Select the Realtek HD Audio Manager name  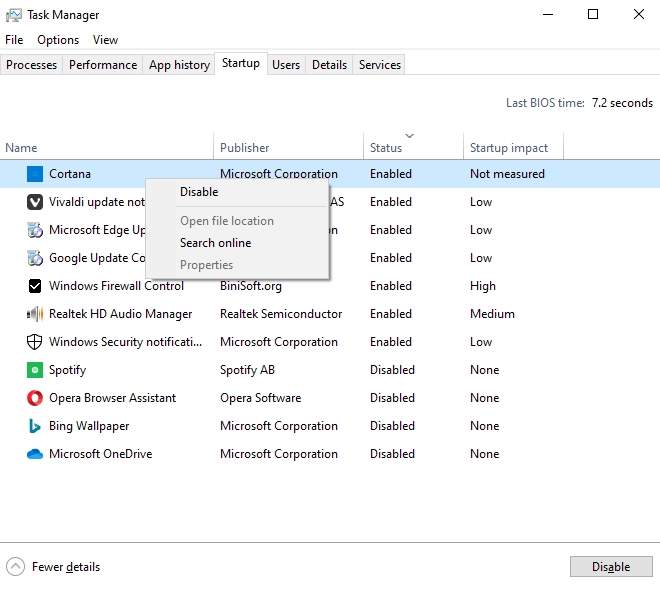pyautogui.click(x=121, y=314)
